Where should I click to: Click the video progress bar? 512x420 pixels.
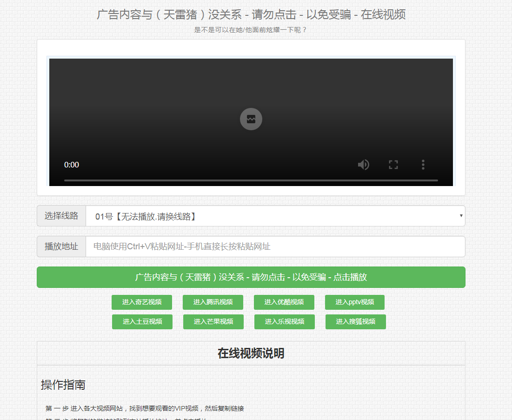251,180
